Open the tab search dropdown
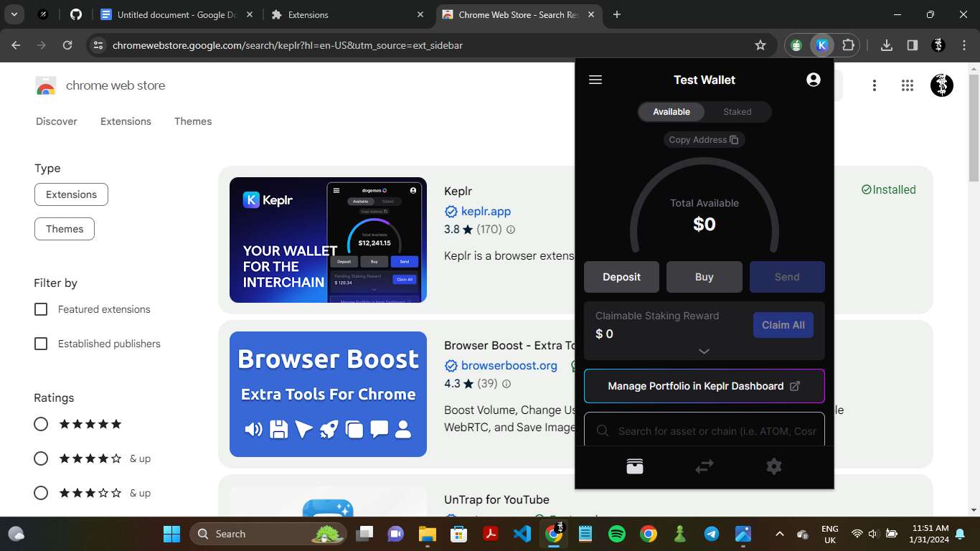Image resolution: width=980 pixels, height=551 pixels. (x=14, y=14)
